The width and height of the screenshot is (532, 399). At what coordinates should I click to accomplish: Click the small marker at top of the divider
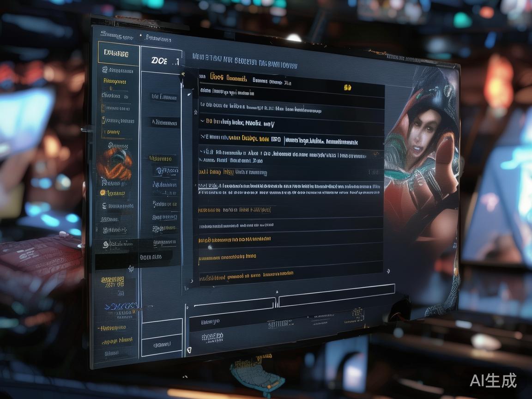click(x=277, y=292)
